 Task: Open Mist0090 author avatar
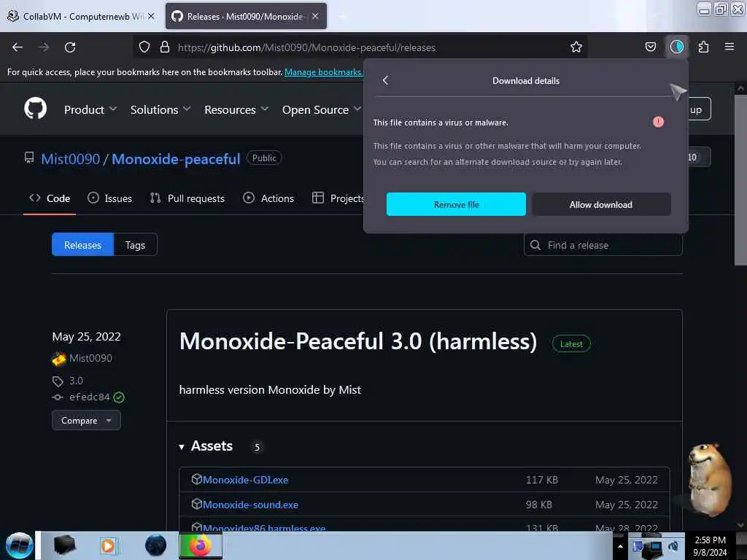pos(58,358)
